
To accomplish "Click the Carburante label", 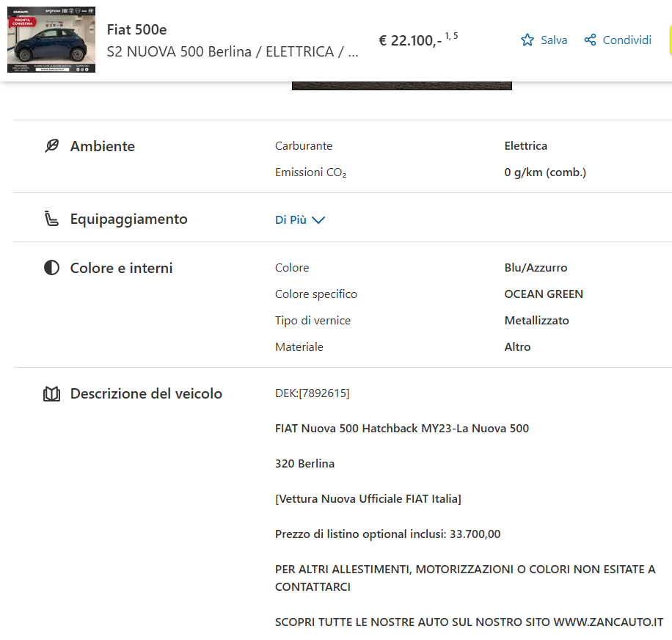I will pos(304,146).
